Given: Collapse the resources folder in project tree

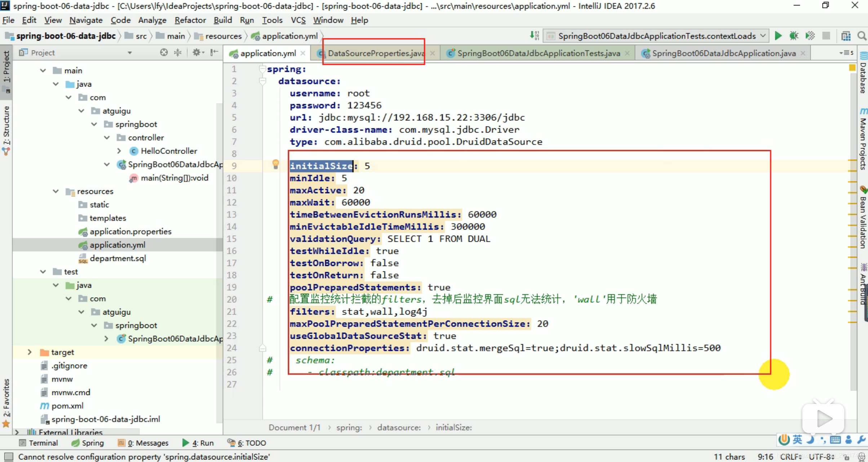Looking at the screenshot, I should coord(55,191).
